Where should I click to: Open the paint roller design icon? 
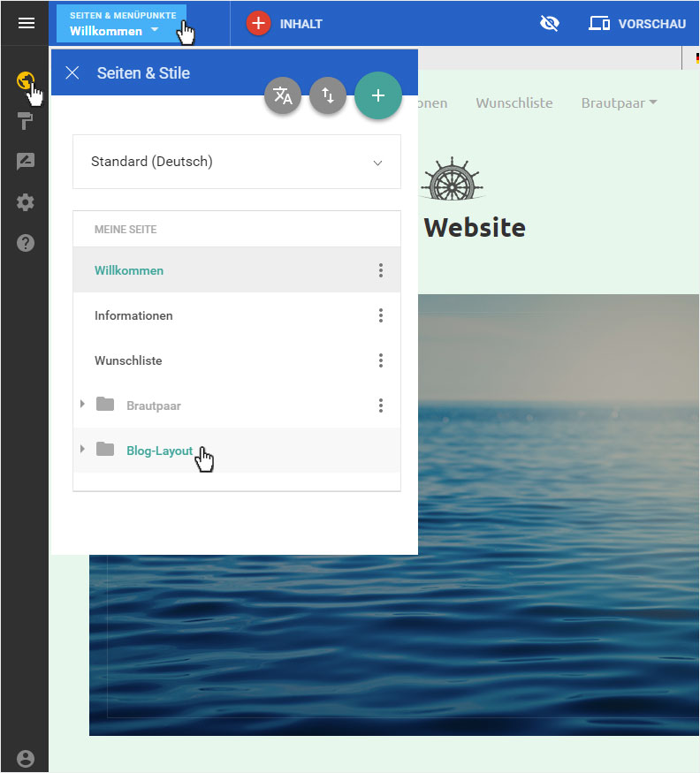tap(25, 121)
